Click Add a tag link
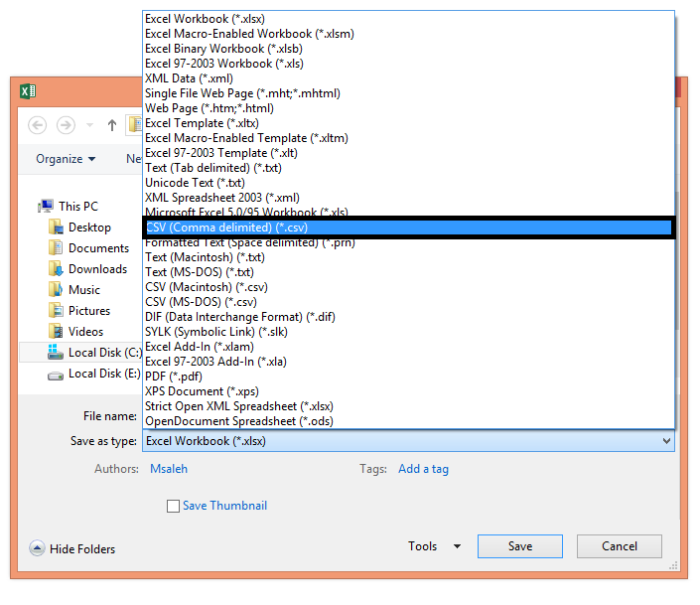 click(423, 469)
